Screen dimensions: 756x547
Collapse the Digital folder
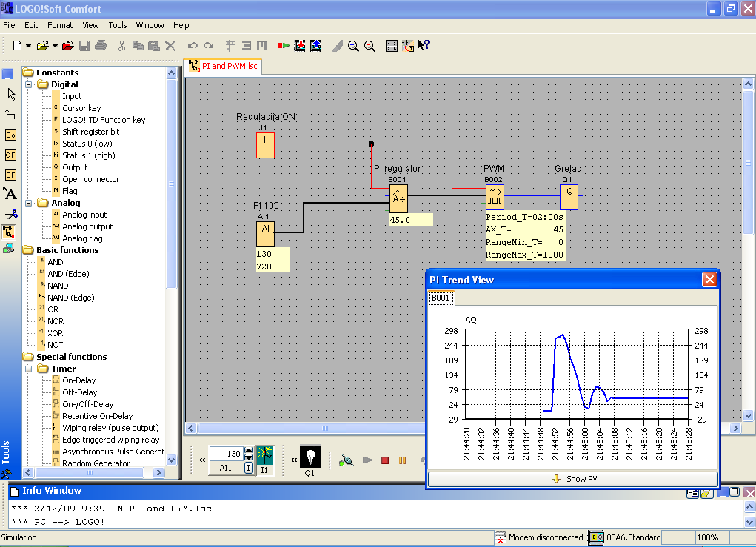[x=28, y=84]
